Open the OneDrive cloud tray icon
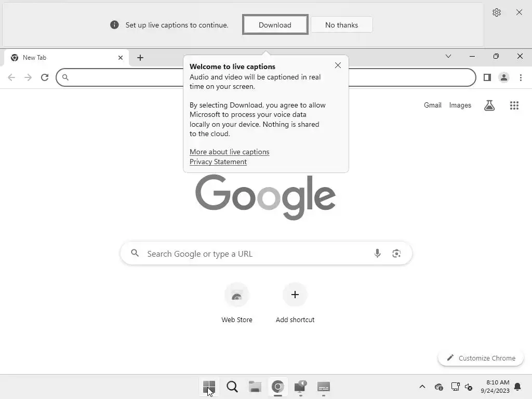This screenshot has height=399, width=532. click(x=438, y=387)
